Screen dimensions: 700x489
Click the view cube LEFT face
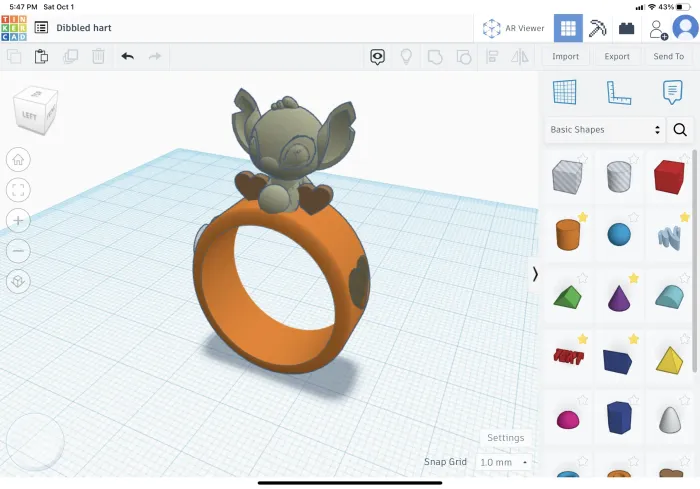click(x=30, y=115)
